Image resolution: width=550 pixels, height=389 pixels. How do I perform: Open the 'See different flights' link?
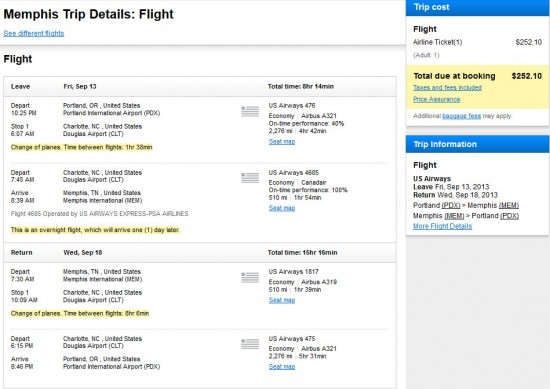pos(34,33)
